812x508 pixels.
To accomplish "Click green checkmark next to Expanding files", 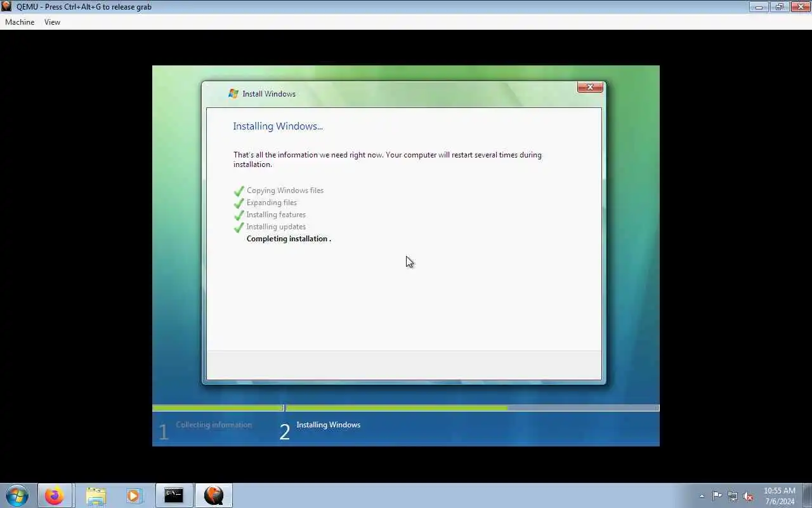I will tap(239, 203).
